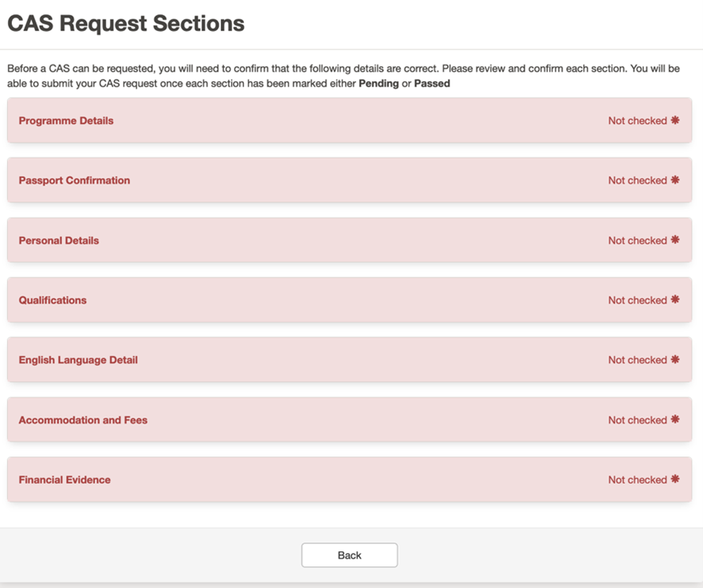The image size is (703, 588).
Task: Click asterisk icon beside Passport Confirmation status
Action: click(x=675, y=180)
